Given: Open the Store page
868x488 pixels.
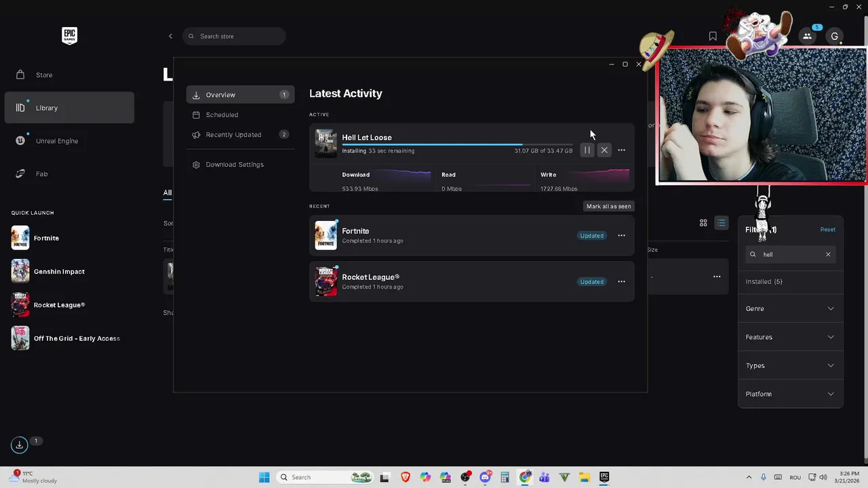Looking at the screenshot, I should pos(69,75).
